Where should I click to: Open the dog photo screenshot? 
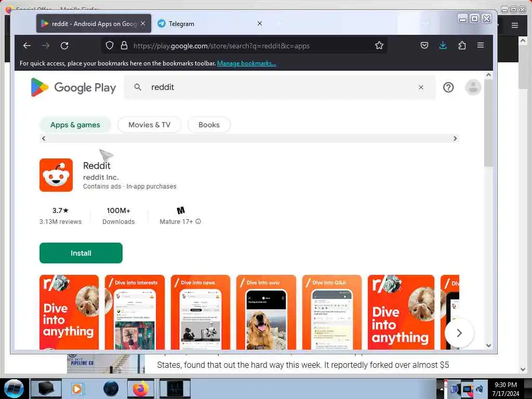point(266,312)
